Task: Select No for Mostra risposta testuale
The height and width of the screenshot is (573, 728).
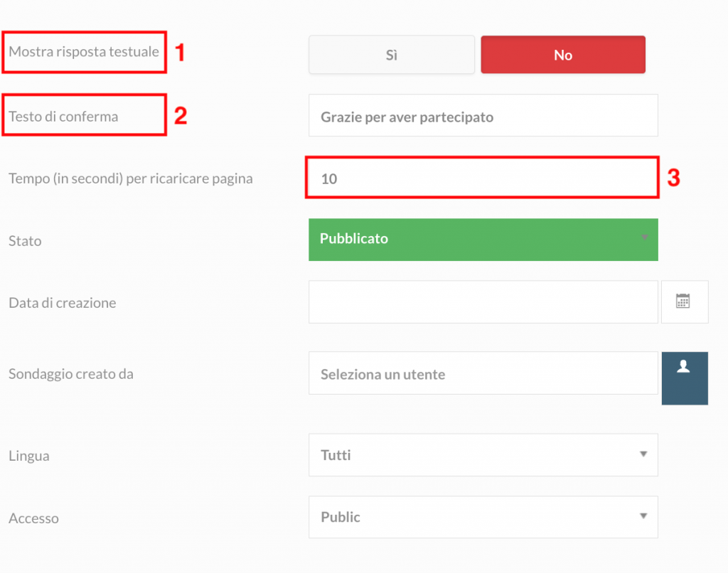Action: (x=563, y=55)
